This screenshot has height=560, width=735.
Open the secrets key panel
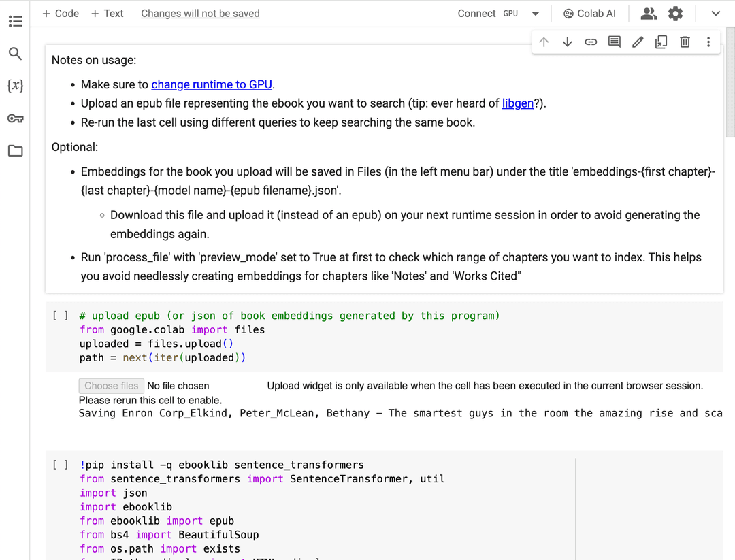click(15, 118)
